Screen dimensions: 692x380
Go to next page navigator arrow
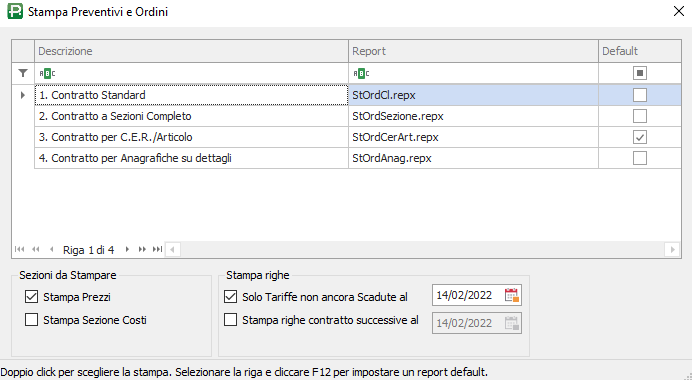click(x=142, y=249)
